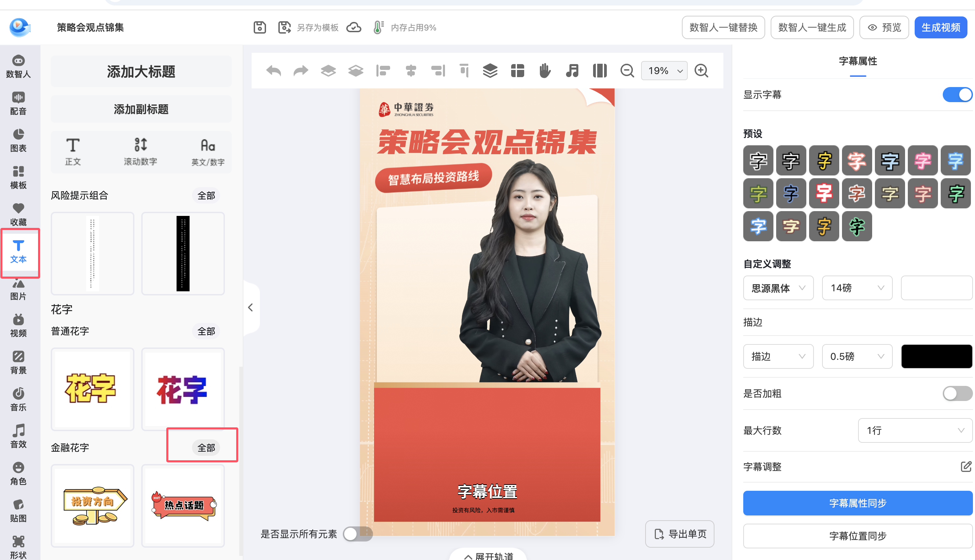Click the undo arrow icon
975x560 pixels.
274,71
